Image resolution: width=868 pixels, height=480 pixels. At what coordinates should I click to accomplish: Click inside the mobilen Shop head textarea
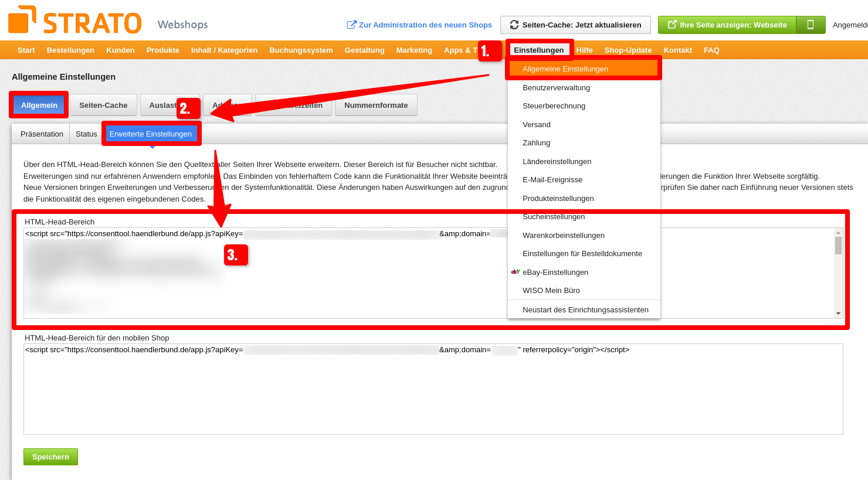[x=411, y=387]
